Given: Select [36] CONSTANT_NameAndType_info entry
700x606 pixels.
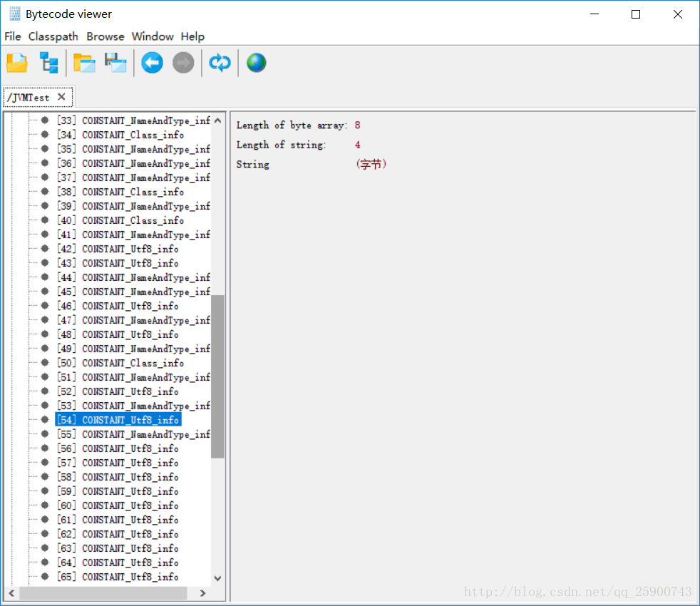Looking at the screenshot, I should click(x=133, y=163).
